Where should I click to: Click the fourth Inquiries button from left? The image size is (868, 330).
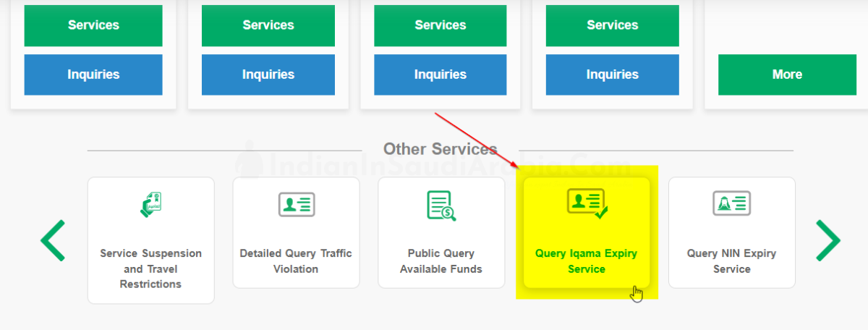click(x=613, y=75)
